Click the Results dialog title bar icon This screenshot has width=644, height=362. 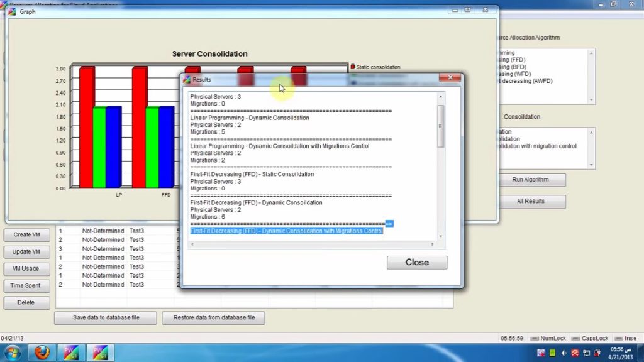[186, 78]
